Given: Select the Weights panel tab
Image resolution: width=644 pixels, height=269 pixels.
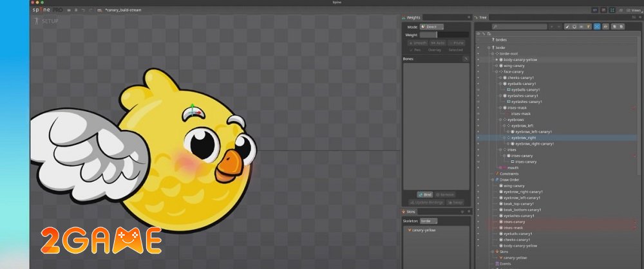Looking at the screenshot, I should [x=415, y=17].
